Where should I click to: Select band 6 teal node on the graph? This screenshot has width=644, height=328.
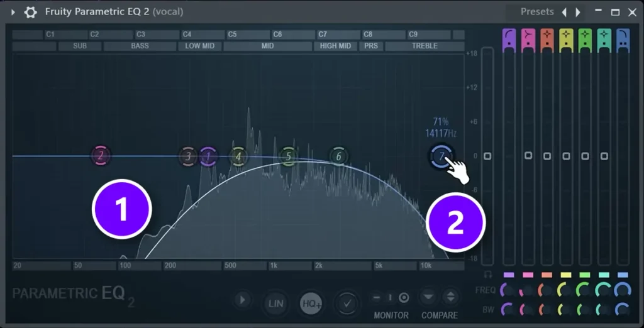[x=339, y=156]
